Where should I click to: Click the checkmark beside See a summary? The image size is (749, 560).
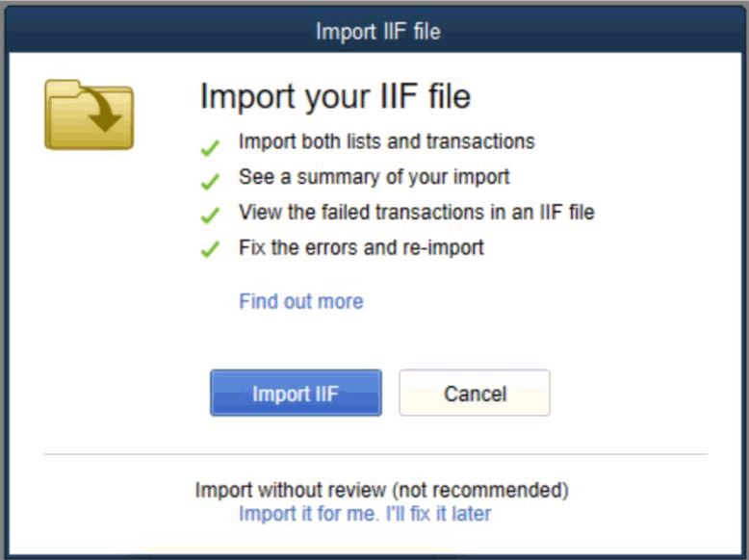point(209,182)
